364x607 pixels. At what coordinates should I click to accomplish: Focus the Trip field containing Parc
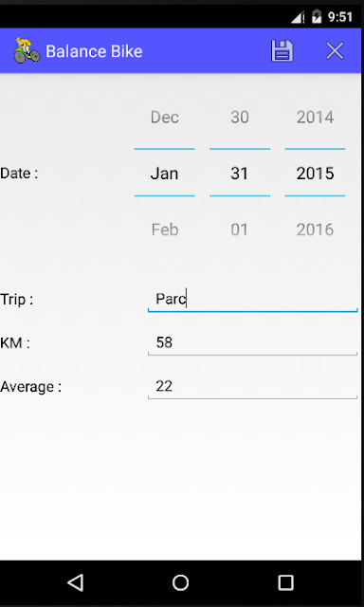pyautogui.click(x=252, y=300)
